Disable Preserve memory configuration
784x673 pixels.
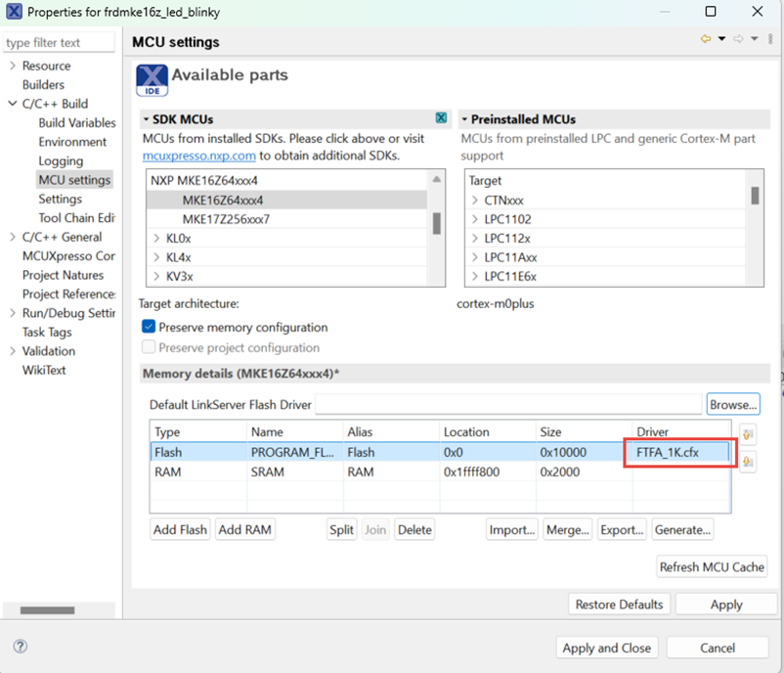(148, 328)
